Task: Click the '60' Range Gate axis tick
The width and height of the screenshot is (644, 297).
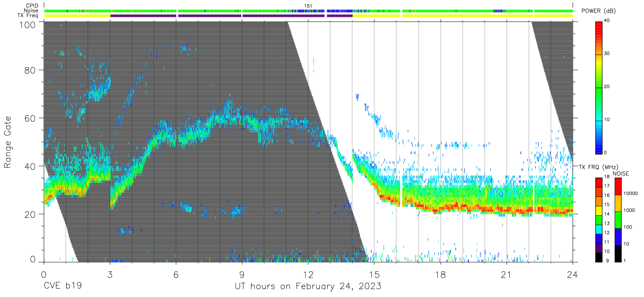Action: [30, 118]
